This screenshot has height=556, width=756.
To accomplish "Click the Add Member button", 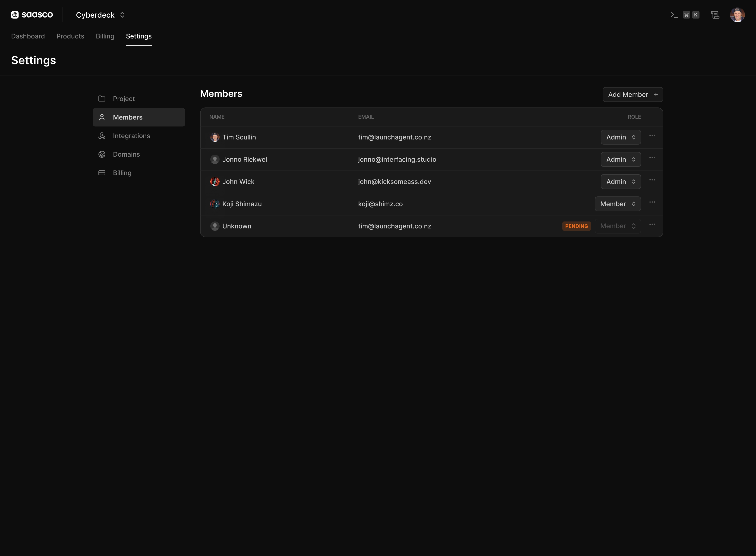I will point(633,95).
